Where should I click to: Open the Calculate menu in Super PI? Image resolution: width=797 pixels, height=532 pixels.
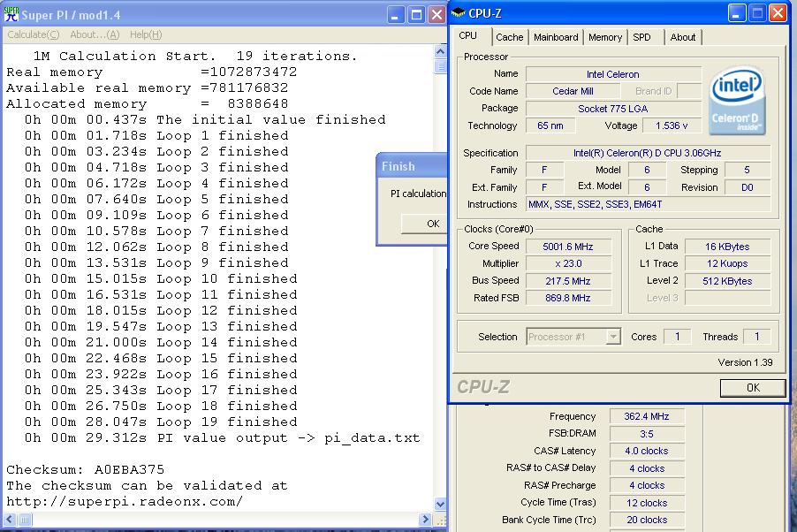pos(33,34)
